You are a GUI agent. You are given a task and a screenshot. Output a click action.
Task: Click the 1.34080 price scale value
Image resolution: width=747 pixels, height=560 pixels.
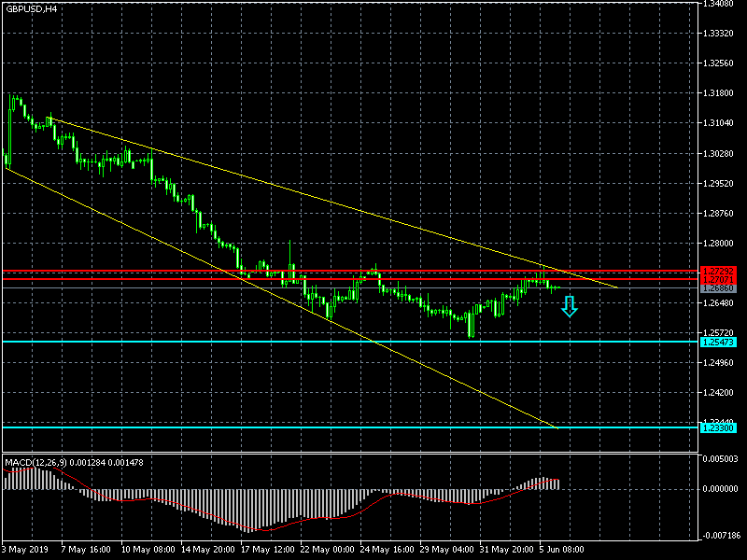[720, 4]
